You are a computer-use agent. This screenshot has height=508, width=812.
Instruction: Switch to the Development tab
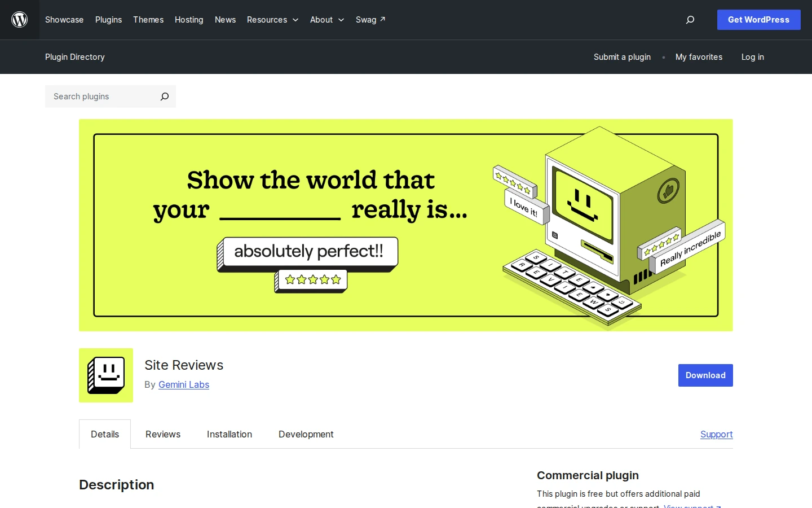[x=306, y=434]
